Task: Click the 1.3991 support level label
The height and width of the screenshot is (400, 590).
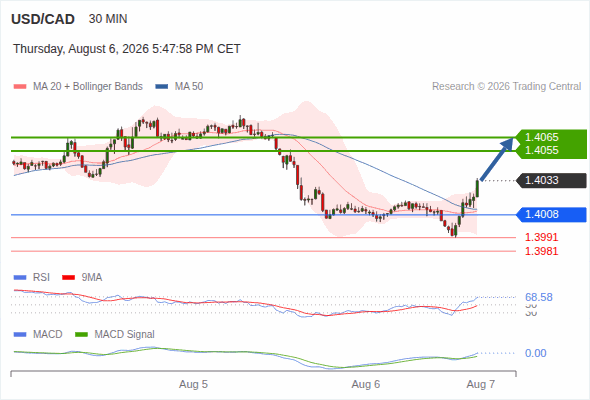Action: click(x=541, y=237)
